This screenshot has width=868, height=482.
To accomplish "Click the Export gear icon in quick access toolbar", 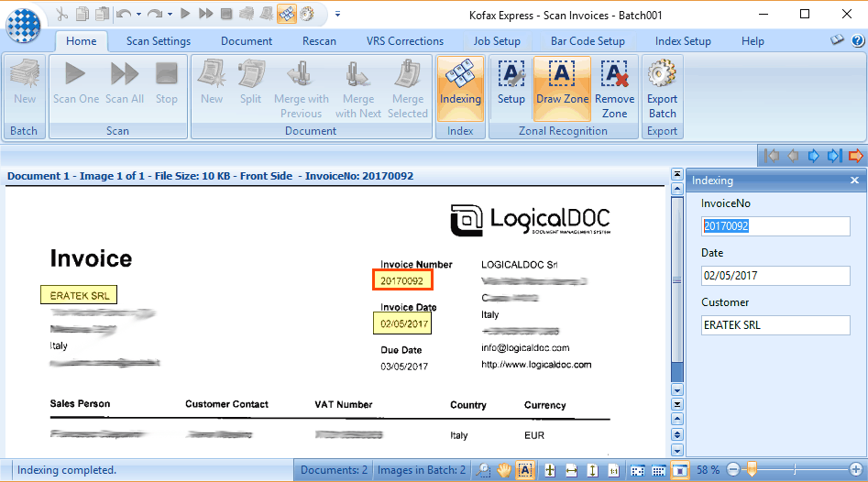I will tap(307, 14).
